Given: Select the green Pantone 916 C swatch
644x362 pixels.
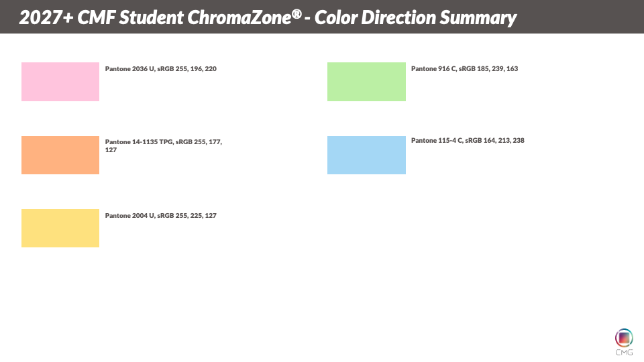Looking at the screenshot, I should [366, 82].
